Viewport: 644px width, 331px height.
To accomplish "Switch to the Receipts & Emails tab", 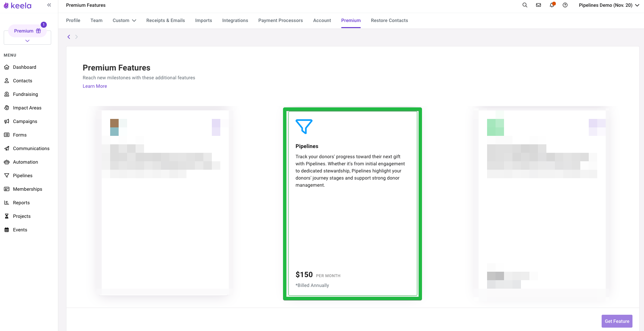I will [x=166, y=20].
